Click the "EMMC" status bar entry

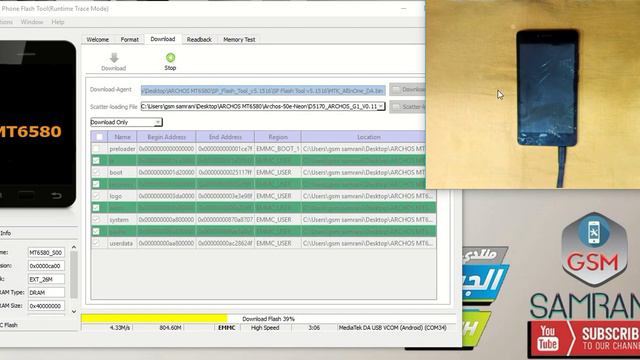tap(227, 328)
